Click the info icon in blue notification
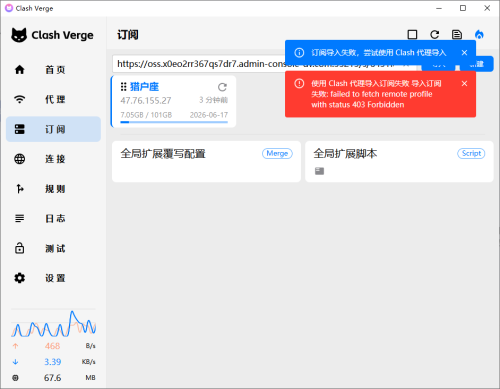500x389 pixels. point(299,53)
